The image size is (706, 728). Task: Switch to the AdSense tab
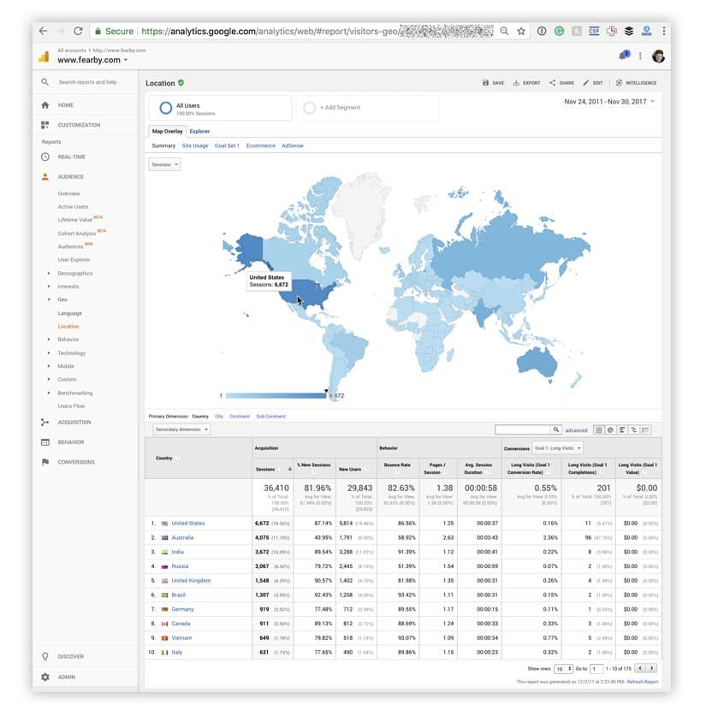click(293, 145)
